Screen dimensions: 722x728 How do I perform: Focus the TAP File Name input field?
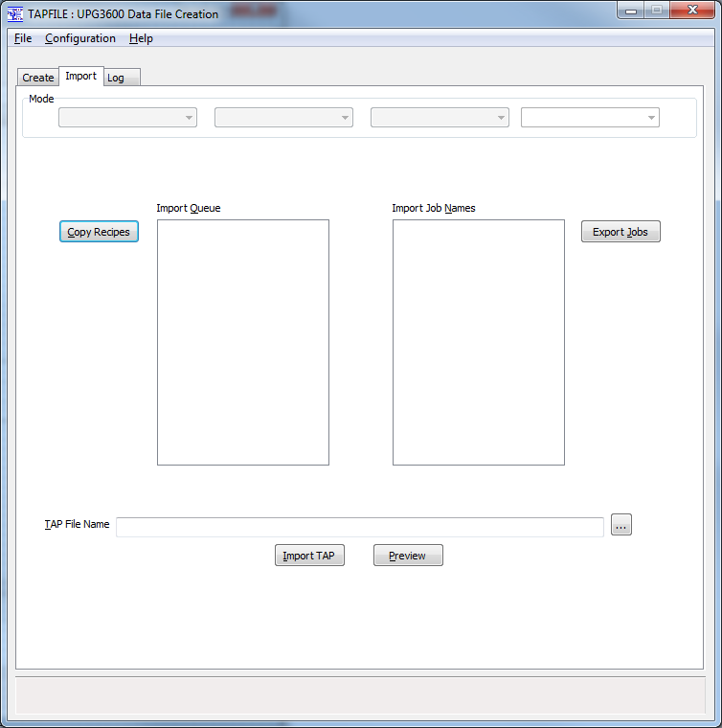tap(360, 527)
